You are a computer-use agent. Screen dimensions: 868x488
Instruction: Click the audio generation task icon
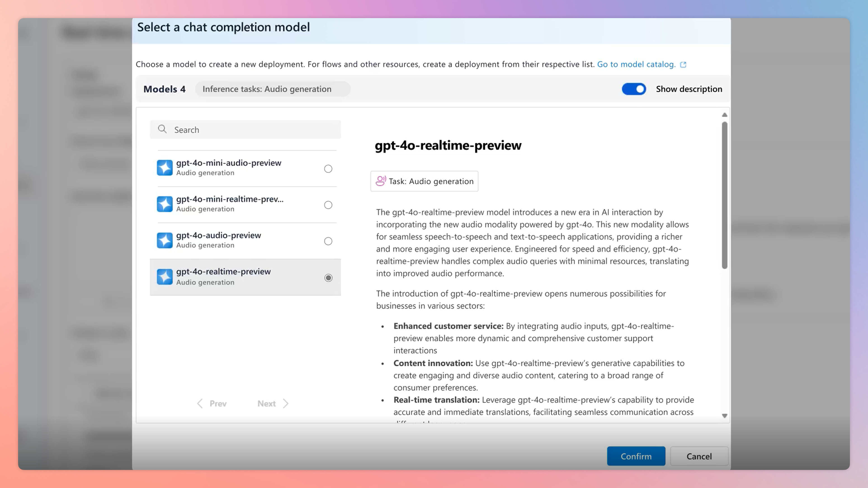(381, 181)
